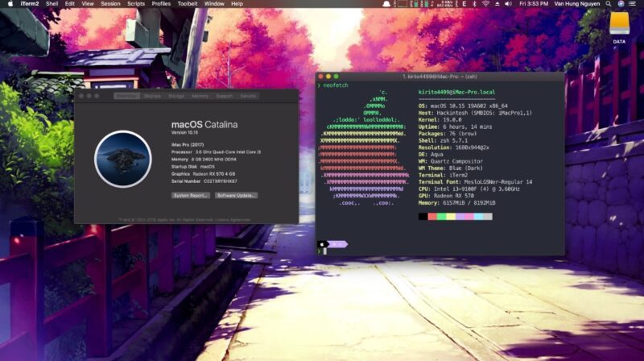The image size is (644, 361).
Task: Open the Session menu
Action: (110, 4)
